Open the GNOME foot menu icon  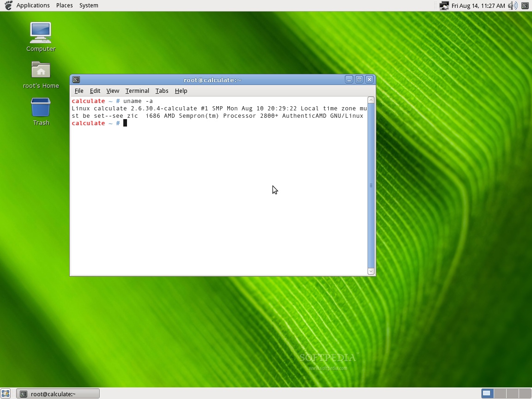[6, 5]
